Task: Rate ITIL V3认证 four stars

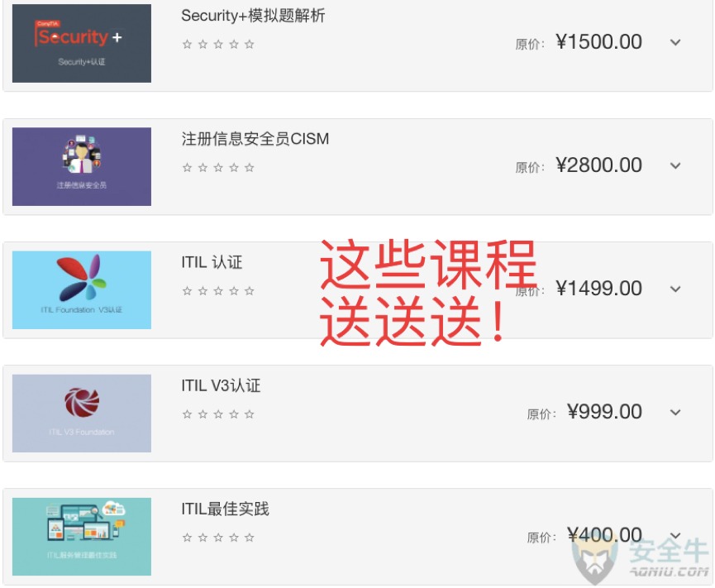Action: point(234,414)
